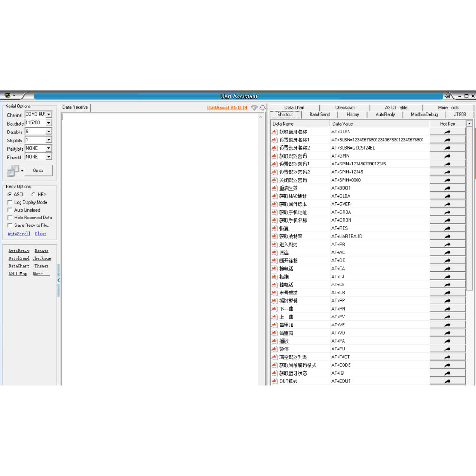Click the send arrow for AT+GVER

pyautogui.click(x=447, y=205)
